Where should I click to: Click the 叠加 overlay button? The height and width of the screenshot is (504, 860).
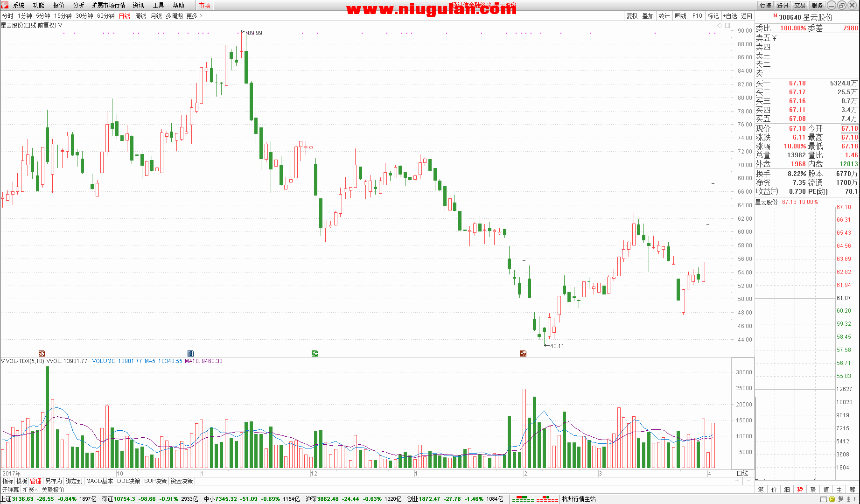pyautogui.click(x=648, y=16)
